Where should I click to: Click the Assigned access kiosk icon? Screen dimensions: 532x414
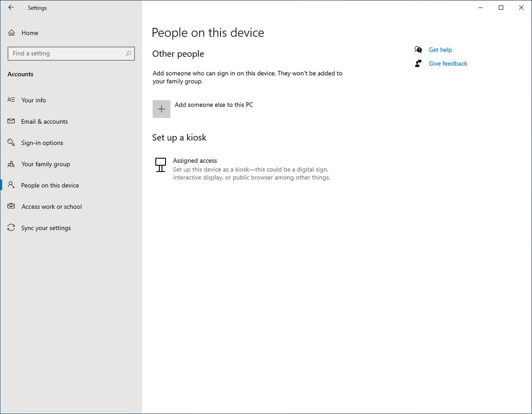161,165
